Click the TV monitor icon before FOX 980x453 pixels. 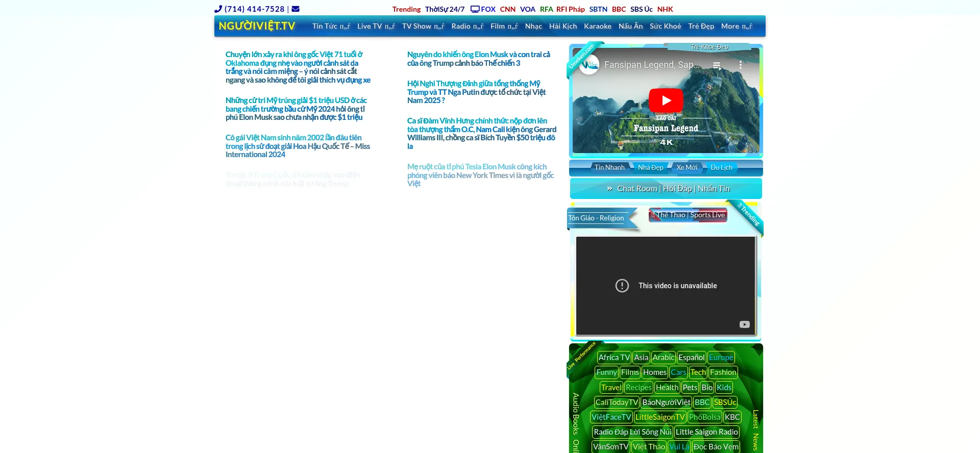pos(475,9)
